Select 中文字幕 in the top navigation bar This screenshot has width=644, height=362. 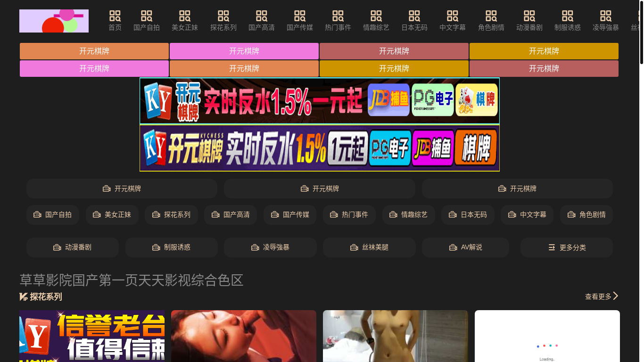pos(453,21)
